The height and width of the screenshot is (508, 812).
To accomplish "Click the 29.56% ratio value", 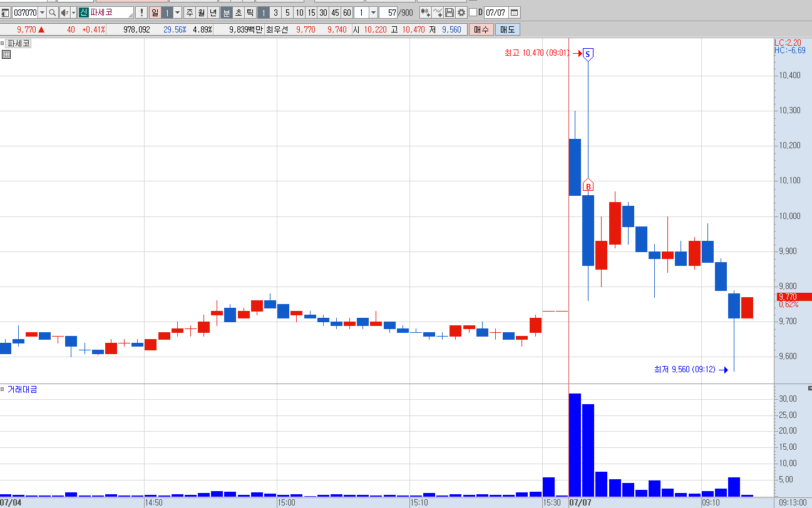I will [x=175, y=29].
